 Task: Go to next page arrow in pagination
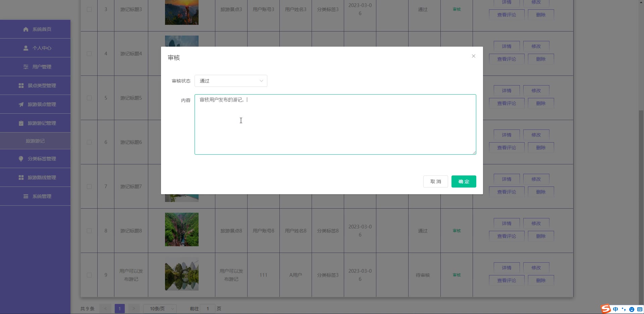pyautogui.click(x=134, y=309)
